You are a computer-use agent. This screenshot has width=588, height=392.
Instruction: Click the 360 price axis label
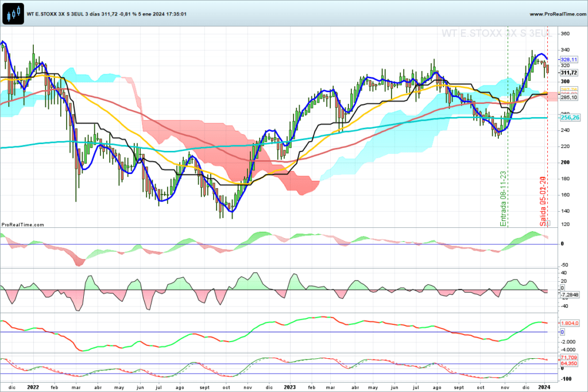pyautogui.click(x=565, y=34)
